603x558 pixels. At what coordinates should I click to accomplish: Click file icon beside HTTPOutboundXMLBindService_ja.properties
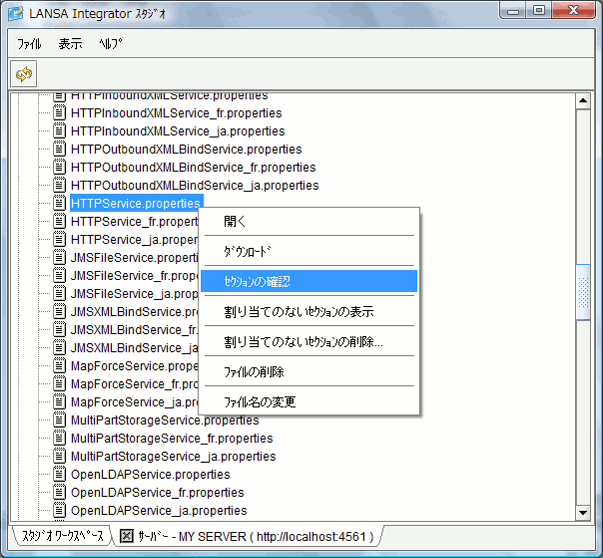pyautogui.click(x=59, y=185)
